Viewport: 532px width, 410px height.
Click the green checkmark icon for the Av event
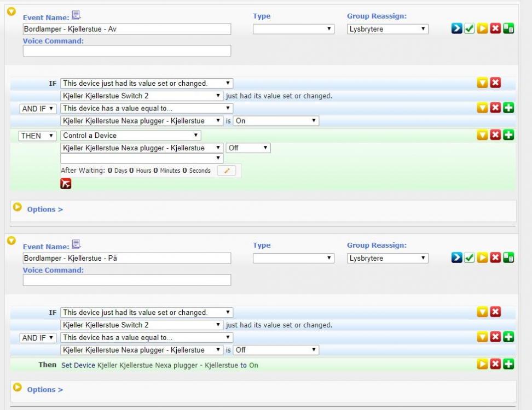[x=469, y=29]
